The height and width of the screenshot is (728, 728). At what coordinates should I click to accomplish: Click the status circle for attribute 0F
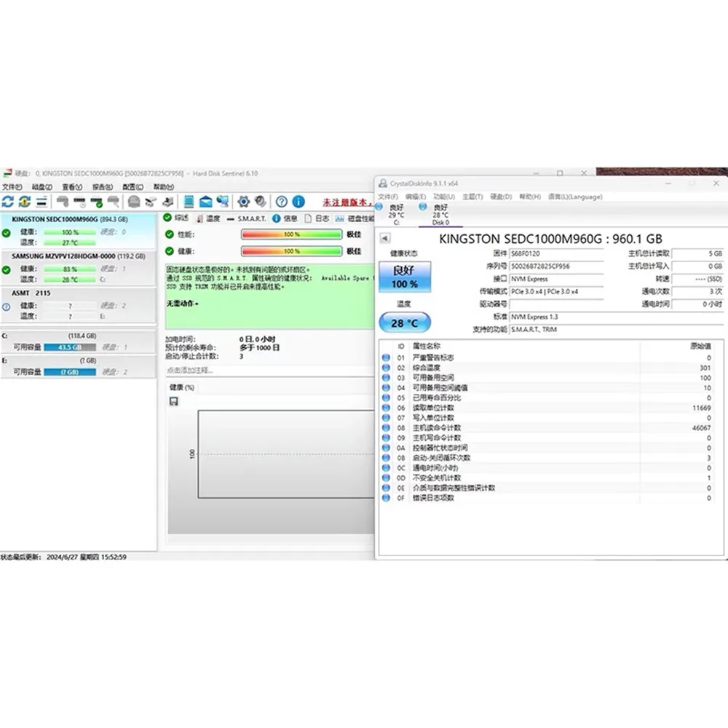[x=386, y=498]
